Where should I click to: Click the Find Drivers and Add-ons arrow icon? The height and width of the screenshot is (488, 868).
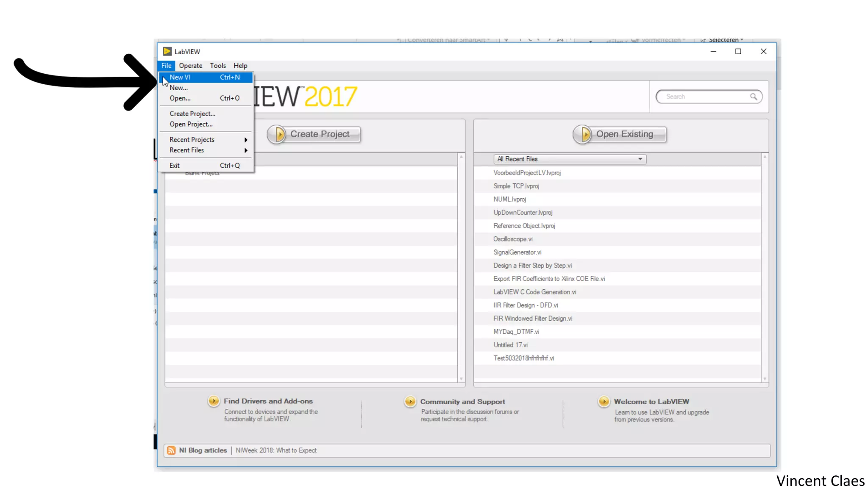pos(214,401)
